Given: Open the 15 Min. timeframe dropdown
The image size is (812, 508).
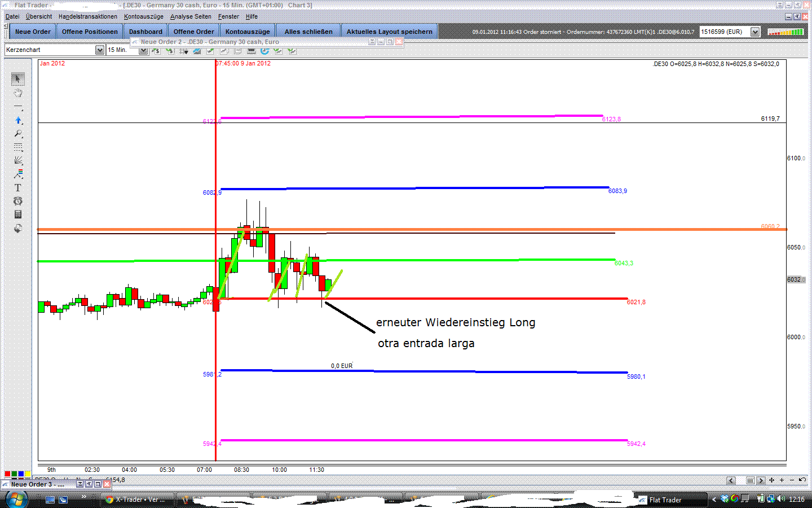Looking at the screenshot, I should pyautogui.click(x=143, y=50).
